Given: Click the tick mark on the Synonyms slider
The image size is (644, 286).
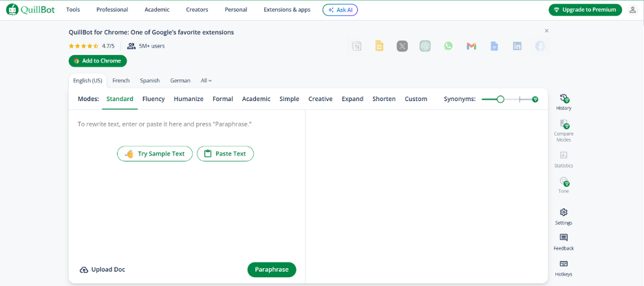Looking at the screenshot, I should [519, 99].
